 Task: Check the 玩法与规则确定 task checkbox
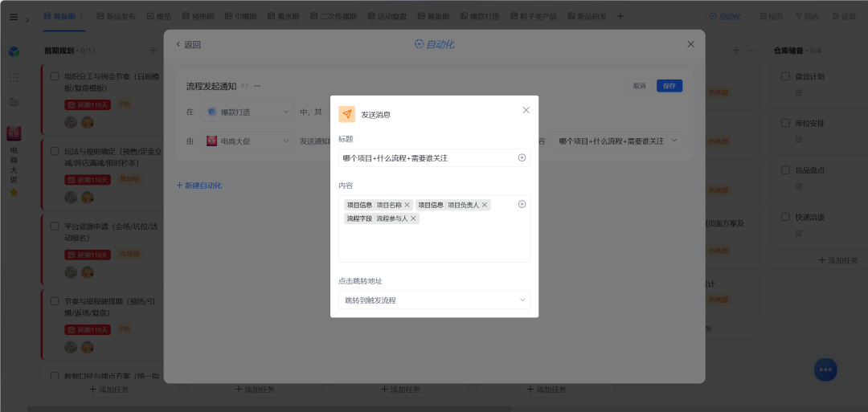coord(55,151)
